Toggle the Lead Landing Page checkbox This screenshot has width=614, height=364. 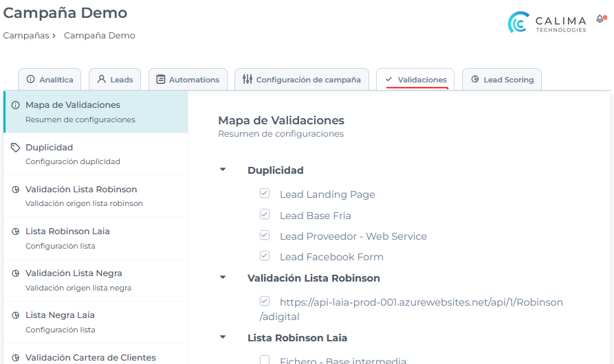pos(265,194)
